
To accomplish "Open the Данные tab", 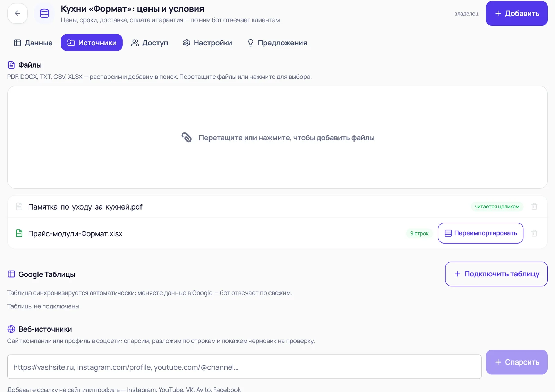I will tap(33, 43).
